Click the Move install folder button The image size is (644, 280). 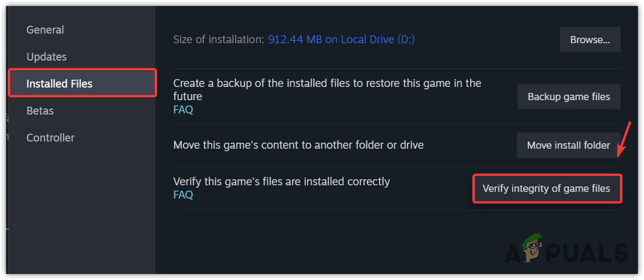pyautogui.click(x=568, y=145)
